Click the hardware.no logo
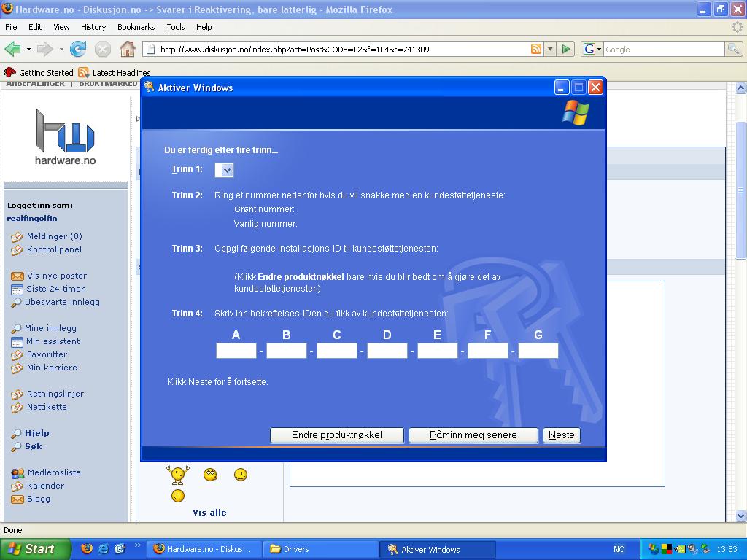The image size is (747, 560). [65, 137]
